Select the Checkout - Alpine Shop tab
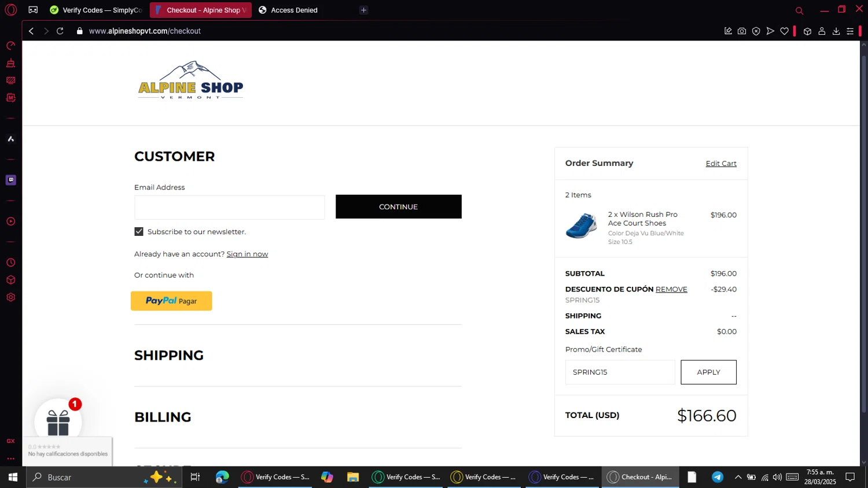 click(x=200, y=10)
